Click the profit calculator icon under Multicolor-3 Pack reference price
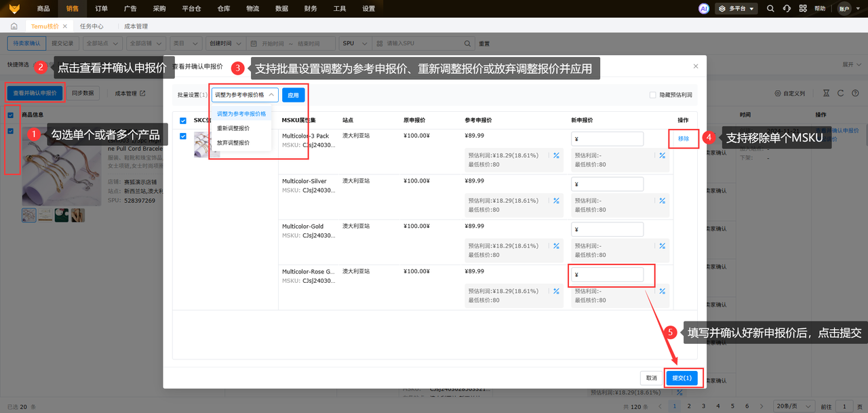868x413 pixels. [556, 155]
